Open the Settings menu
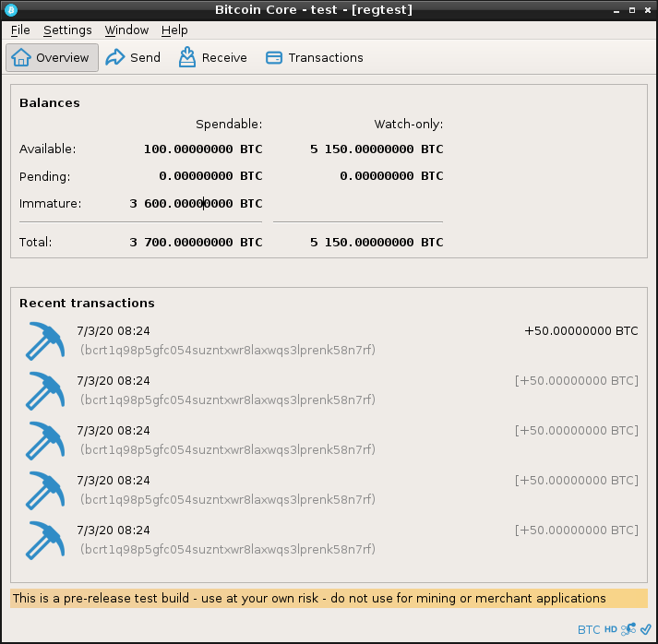The width and height of the screenshot is (658, 644). (67, 30)
